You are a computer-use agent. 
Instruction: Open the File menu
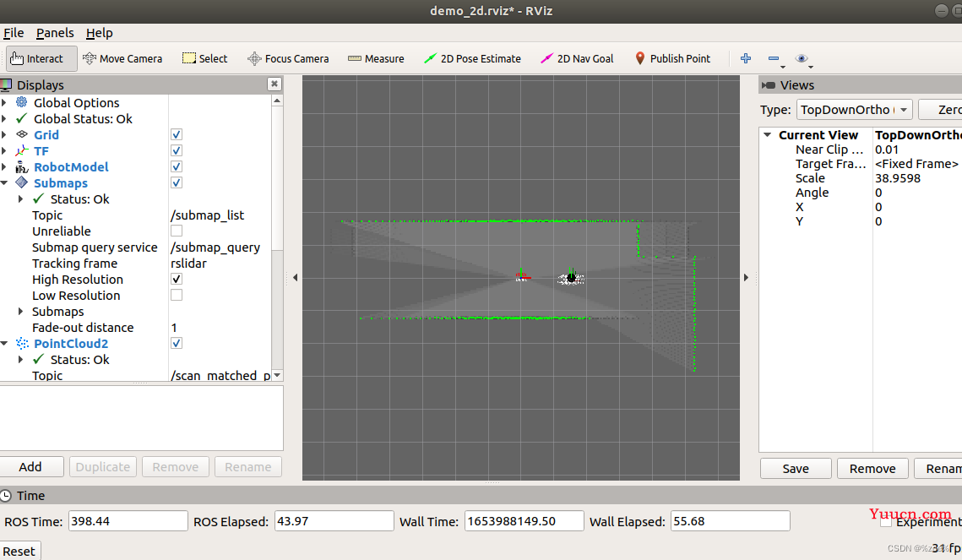[14, 33]
